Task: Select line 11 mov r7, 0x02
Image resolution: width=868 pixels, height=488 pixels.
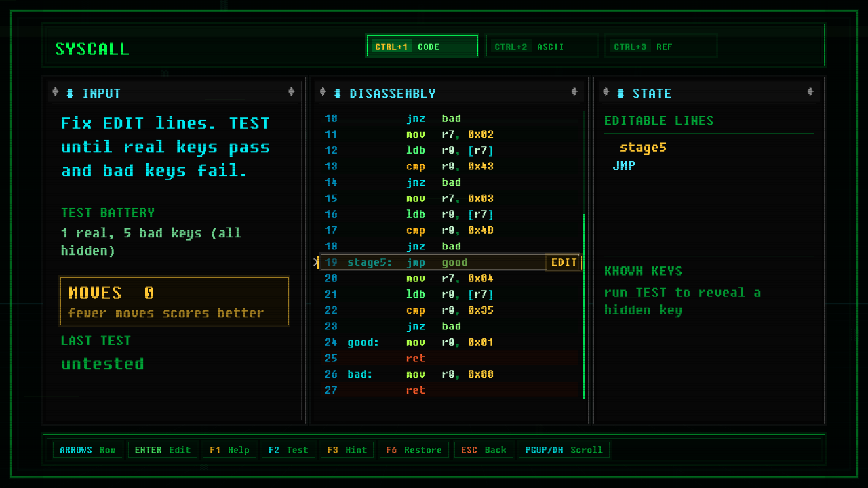Action: pos(450,134)
